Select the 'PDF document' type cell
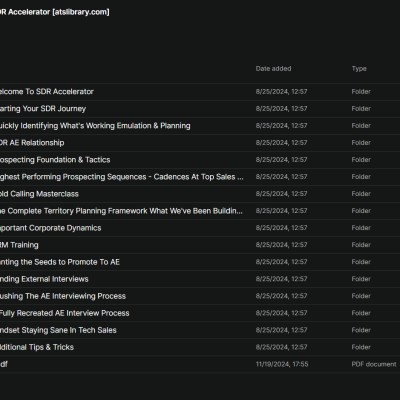Image resolution: width=400 pixels, height=400 pixels. pos(374,364)
